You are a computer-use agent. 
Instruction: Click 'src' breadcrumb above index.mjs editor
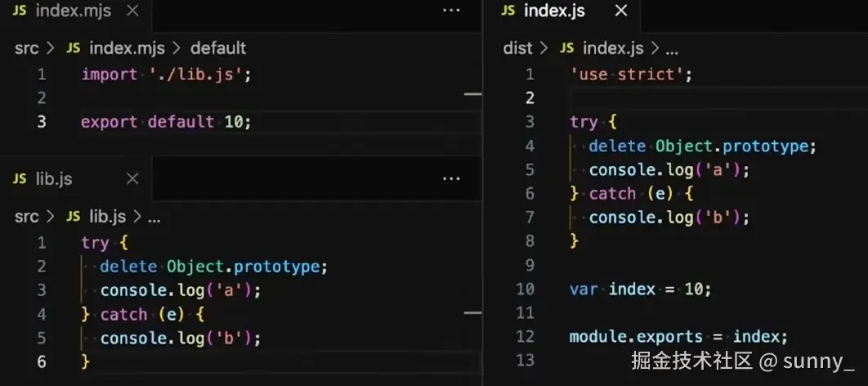(26, 48)
